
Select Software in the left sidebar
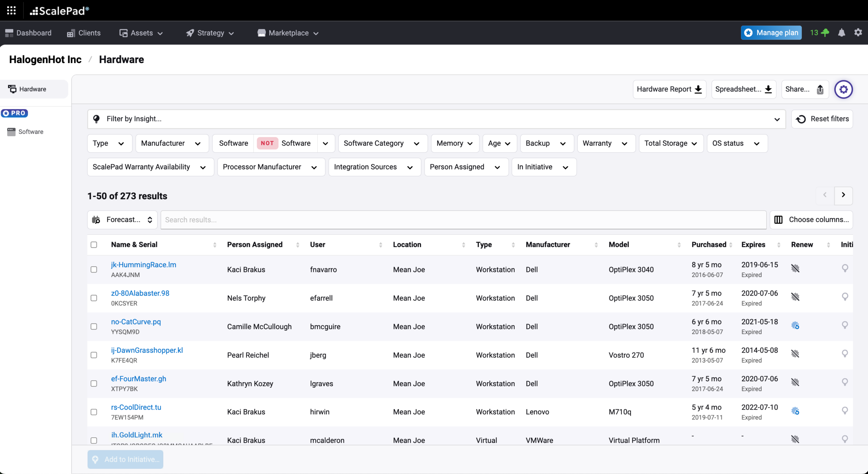click(26, 132)
